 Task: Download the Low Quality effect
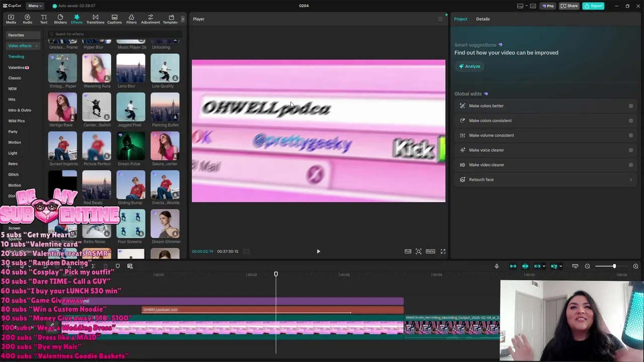175,78
